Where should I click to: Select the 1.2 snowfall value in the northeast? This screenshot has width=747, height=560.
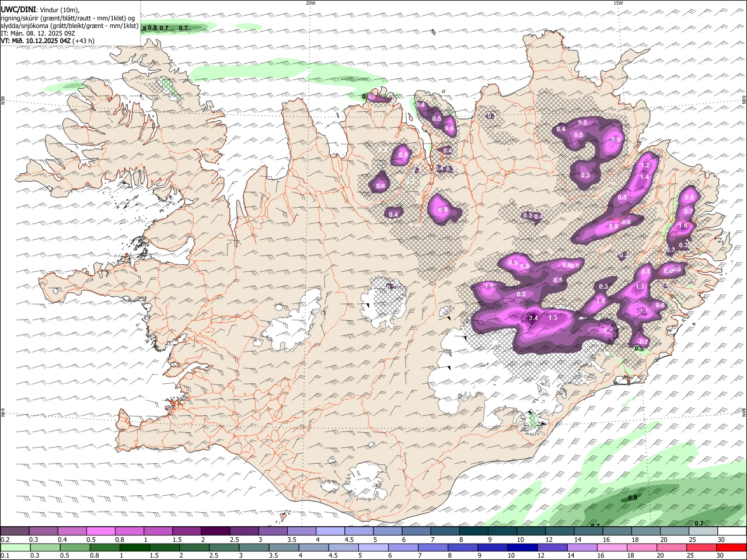[x=645, y=166]
